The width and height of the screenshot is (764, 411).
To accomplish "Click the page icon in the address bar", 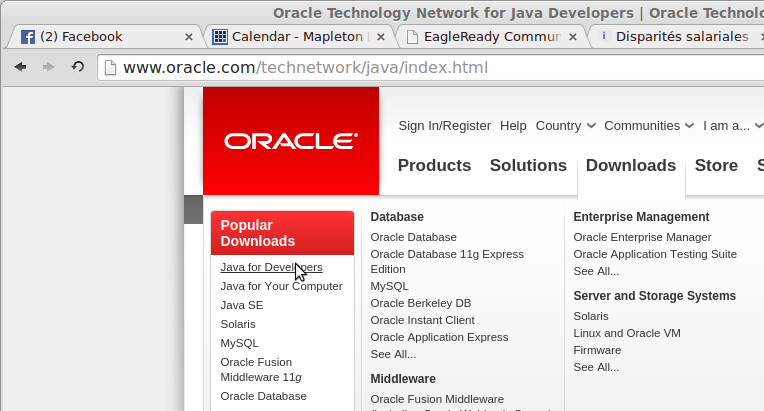I will 111,68.
